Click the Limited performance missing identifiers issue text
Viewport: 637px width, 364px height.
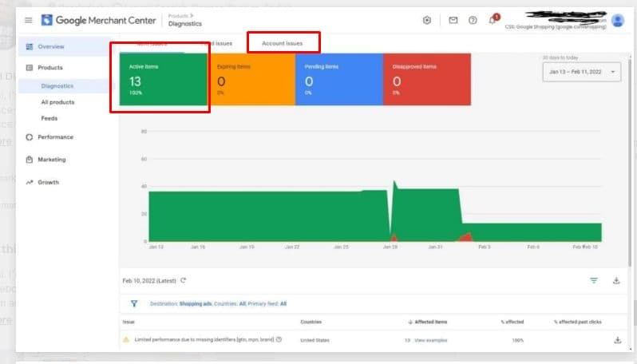[204, 339]
